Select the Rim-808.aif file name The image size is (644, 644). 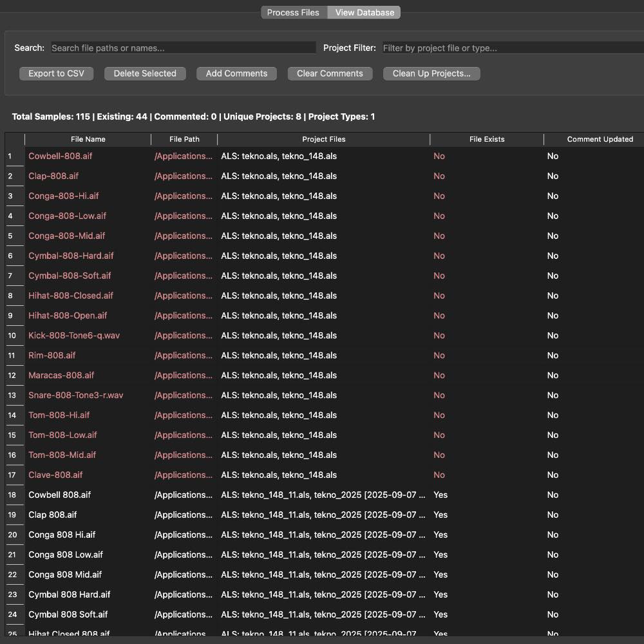coord(52,355)
